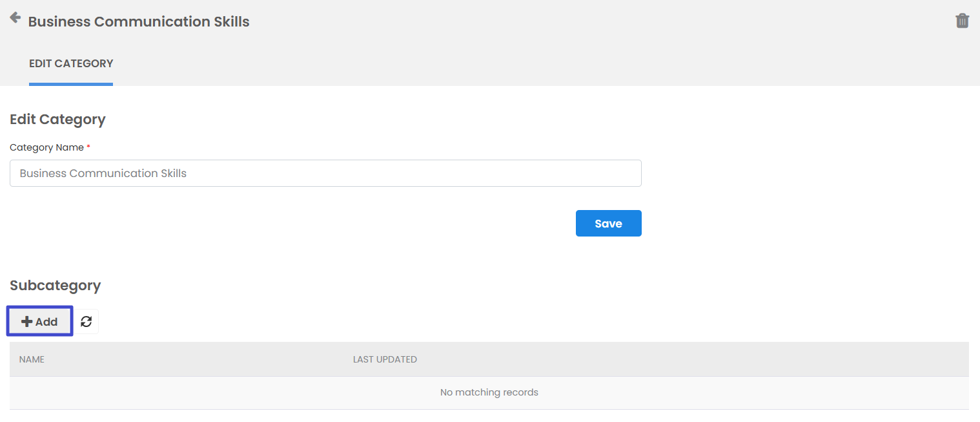Switch to the EDIT CATEGORY tab

[x=71, y=63]
